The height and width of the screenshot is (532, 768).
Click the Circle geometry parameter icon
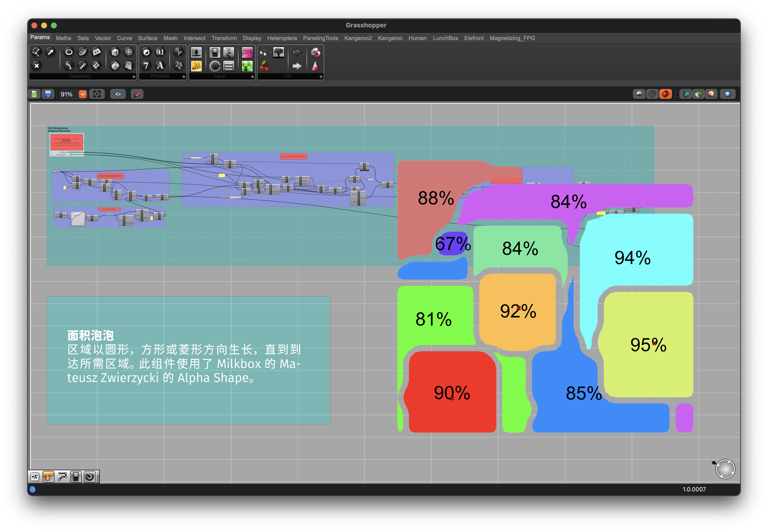click(x=69, y=52)
